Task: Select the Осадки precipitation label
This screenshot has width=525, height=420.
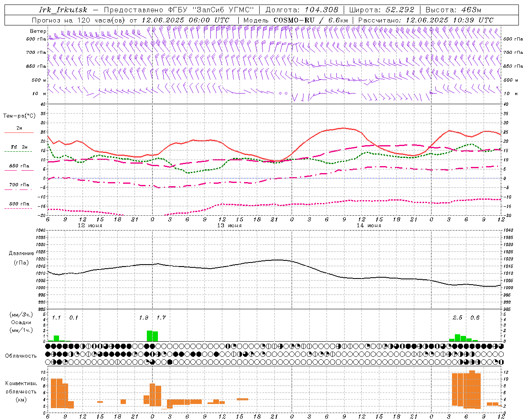Action: [21, 322]
